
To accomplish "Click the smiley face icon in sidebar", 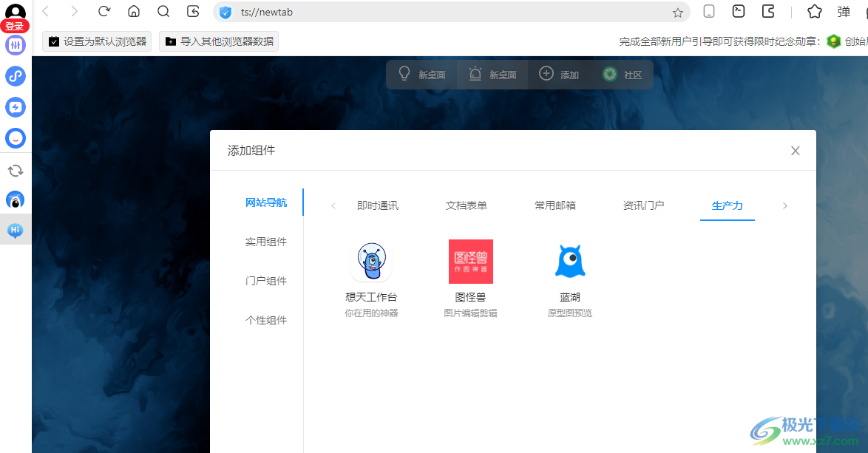I will pyautogui.click(x=15, y=138).
